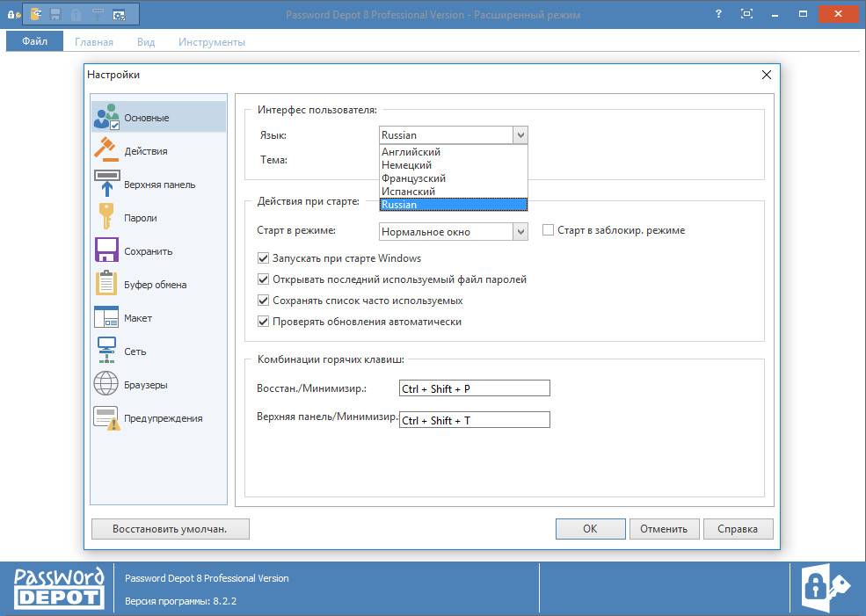Click the help question mark in title bar
The width and height of the screenshot is (866, 616).
point(718,14)
